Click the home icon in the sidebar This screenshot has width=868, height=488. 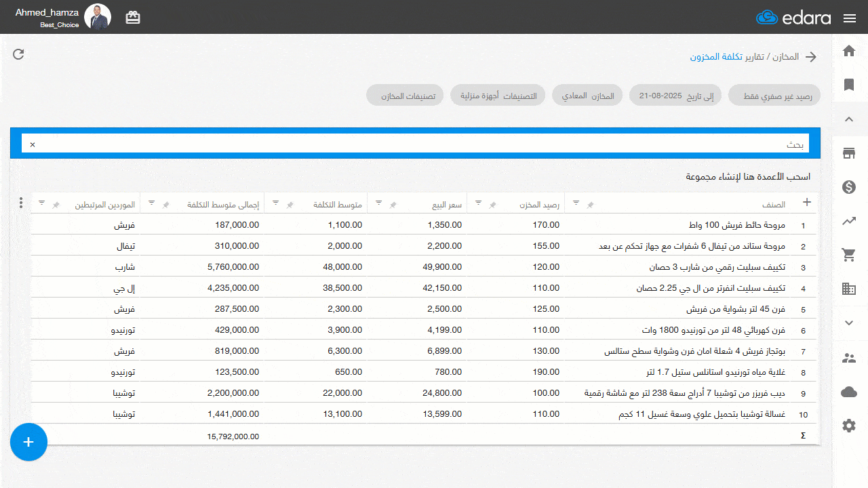848,51
